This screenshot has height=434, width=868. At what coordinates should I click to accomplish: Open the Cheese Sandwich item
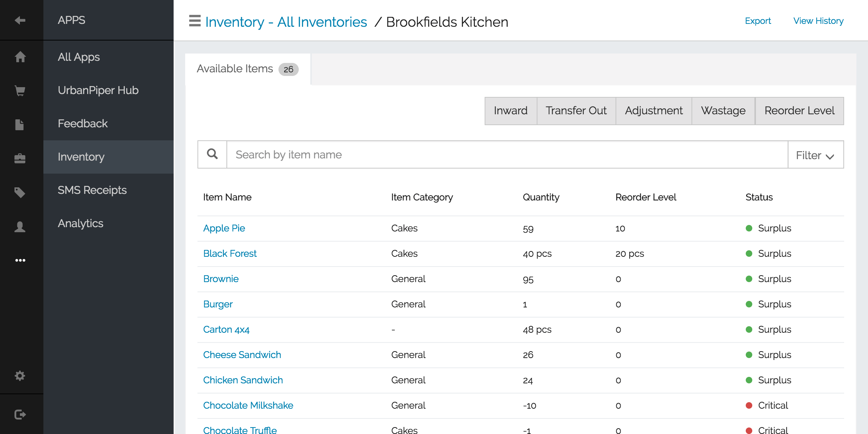point(242,355)
